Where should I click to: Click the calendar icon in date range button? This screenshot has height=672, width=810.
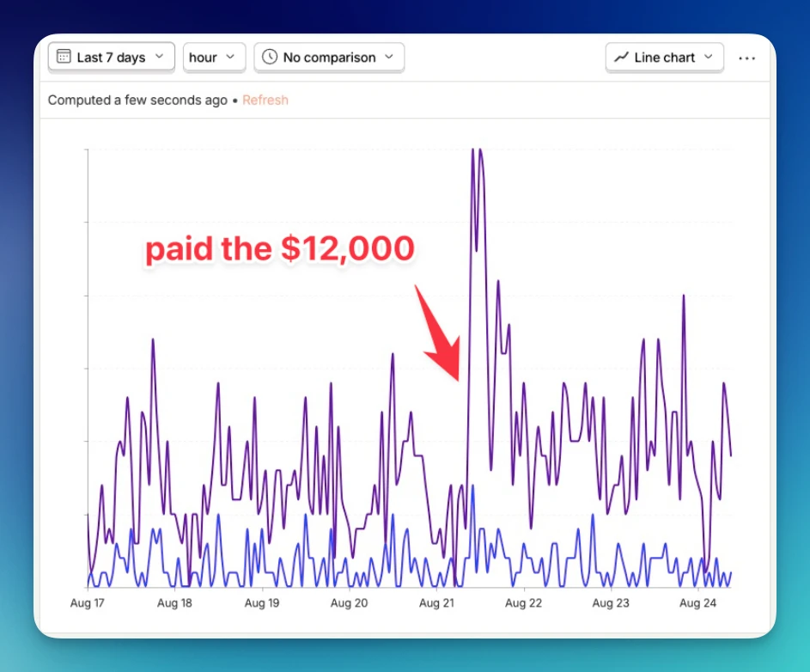[64, 57]
